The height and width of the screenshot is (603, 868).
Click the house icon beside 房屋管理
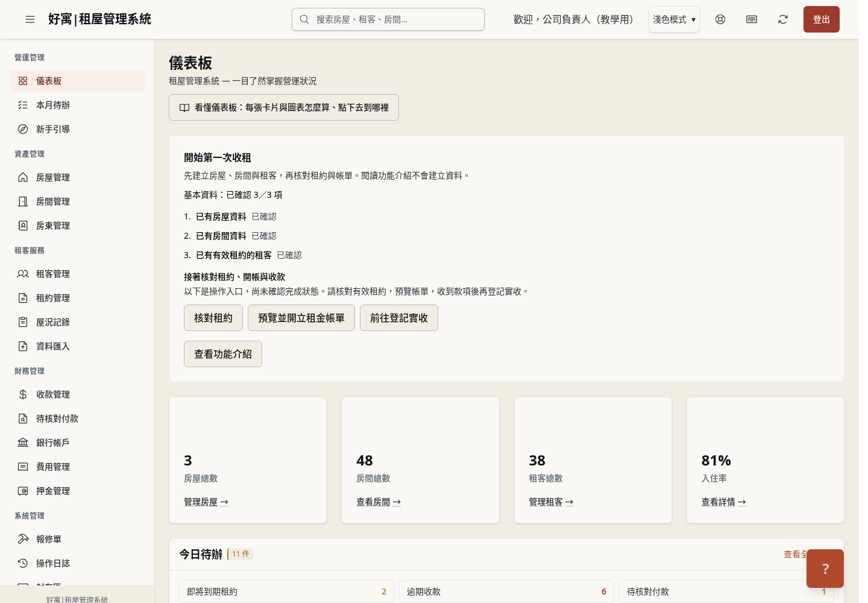pyautogui.click(x=23, y=177)
